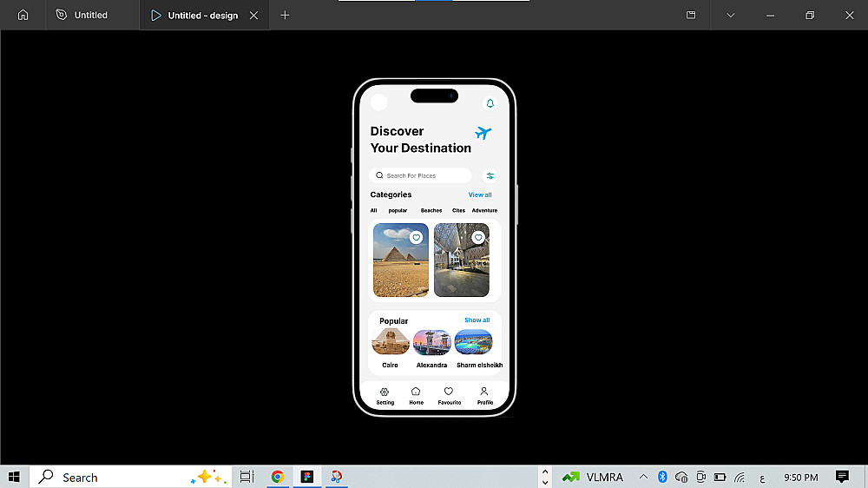
Task: Click the Popular heading
Action: tap(393, 321)
